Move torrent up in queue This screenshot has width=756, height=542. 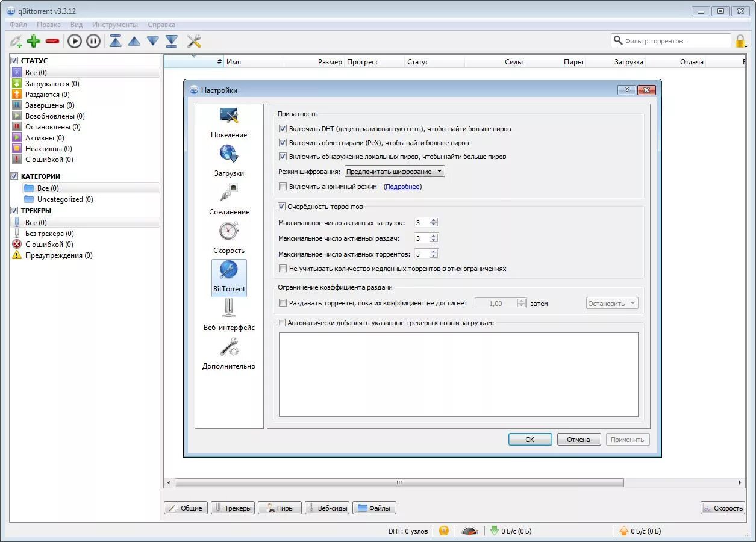point(134,41)
